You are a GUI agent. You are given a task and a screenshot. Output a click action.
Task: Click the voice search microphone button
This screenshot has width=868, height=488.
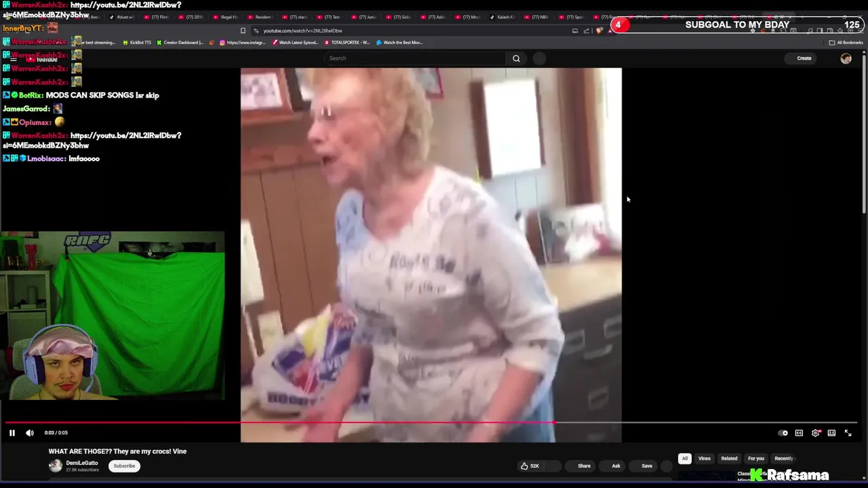[x=539, y=58]
